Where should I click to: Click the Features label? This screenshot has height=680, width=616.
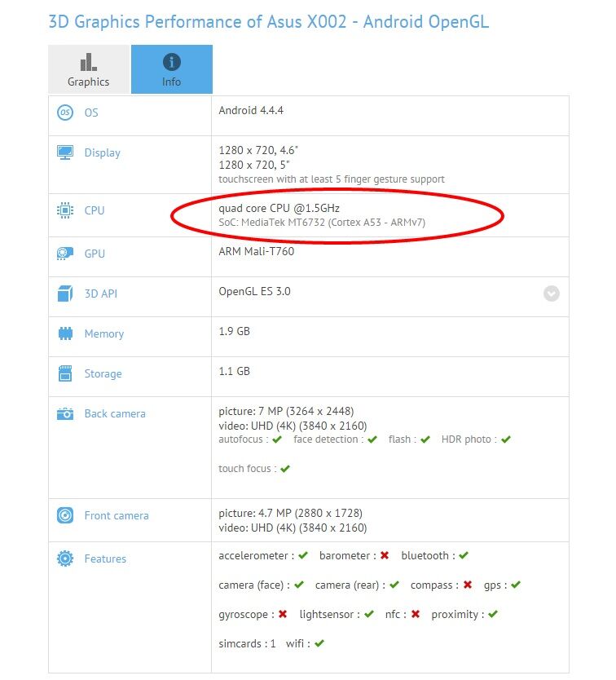click(x=105, y=559)
